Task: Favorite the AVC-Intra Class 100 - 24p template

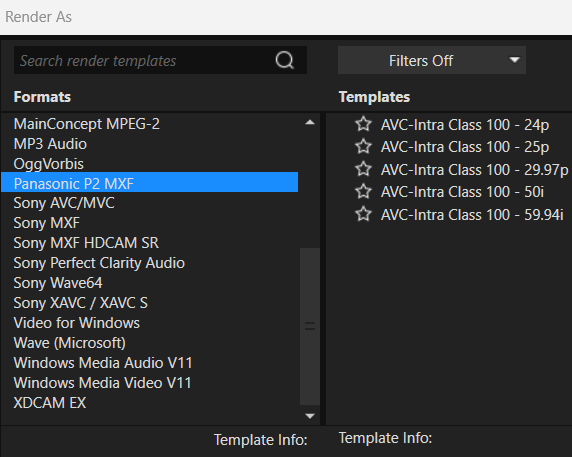Action: tap(363, 124)
